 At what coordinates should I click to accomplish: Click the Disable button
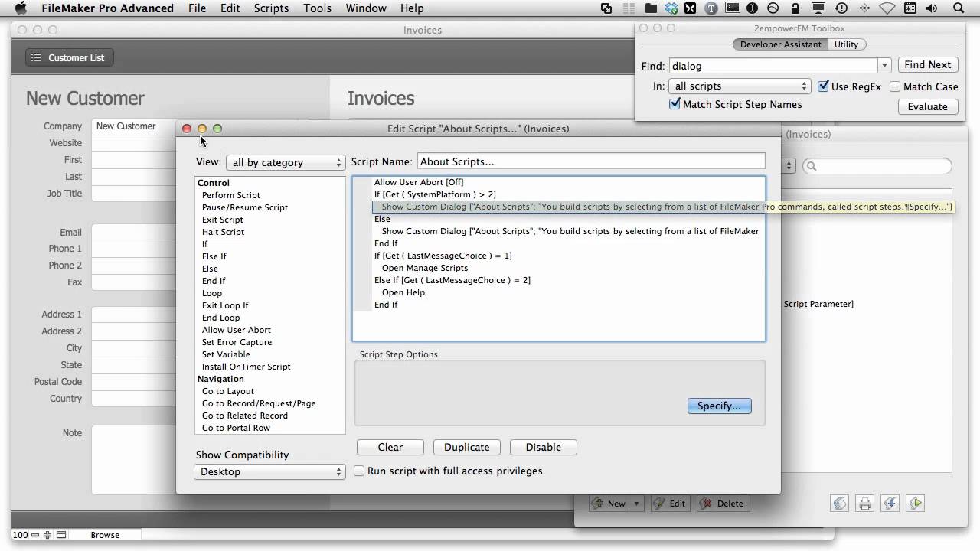(x=544, y=447)
